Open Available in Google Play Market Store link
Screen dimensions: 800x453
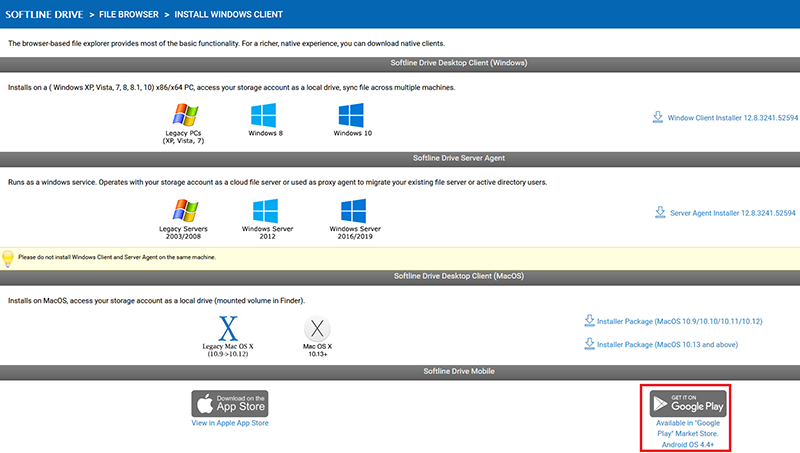click(687, 429)
